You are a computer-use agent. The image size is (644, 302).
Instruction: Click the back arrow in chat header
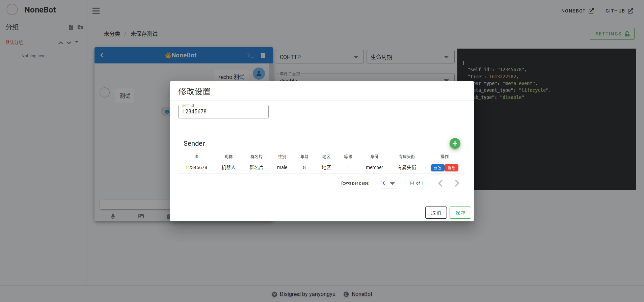102,55
